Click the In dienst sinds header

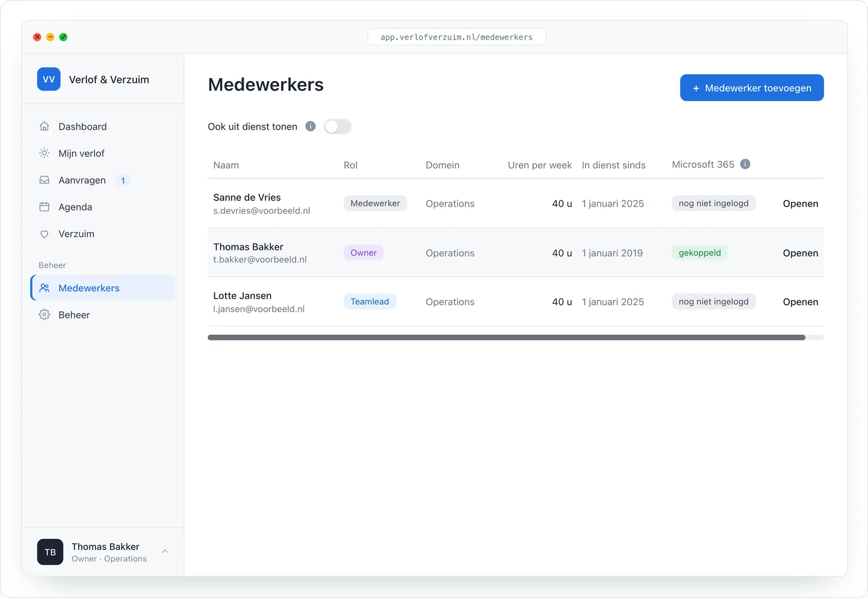(614, 165)
